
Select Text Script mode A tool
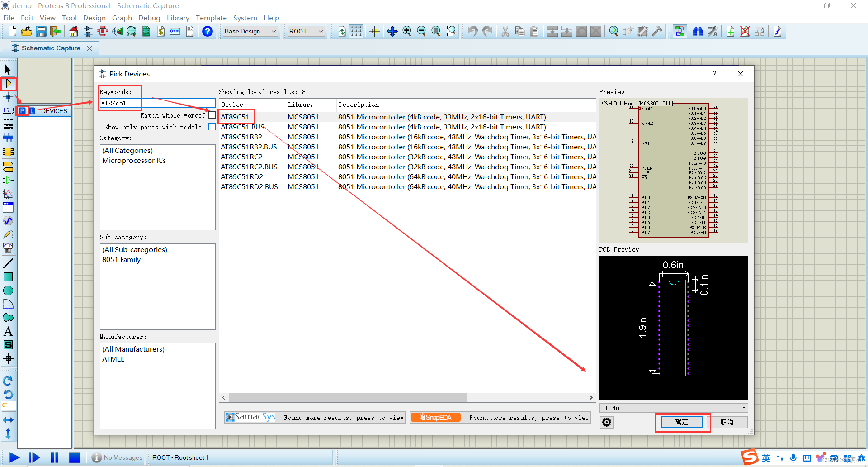[8, 331]
